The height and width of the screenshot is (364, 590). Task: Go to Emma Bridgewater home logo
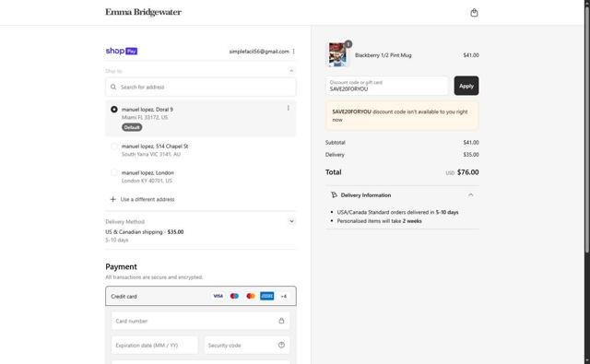pyautogui.click(x=144, y=12)
